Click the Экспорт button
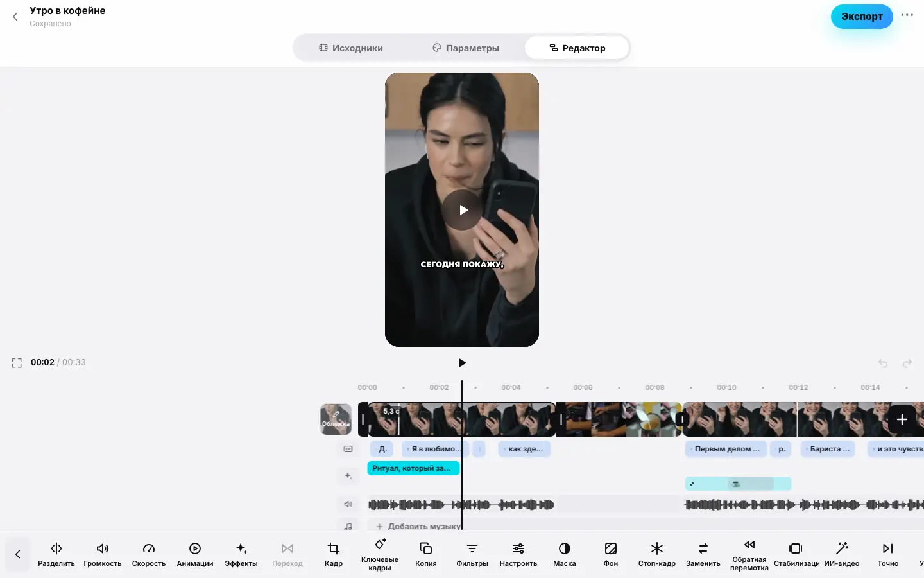Screen dimensions: 924x578 (x=862, y=17)
